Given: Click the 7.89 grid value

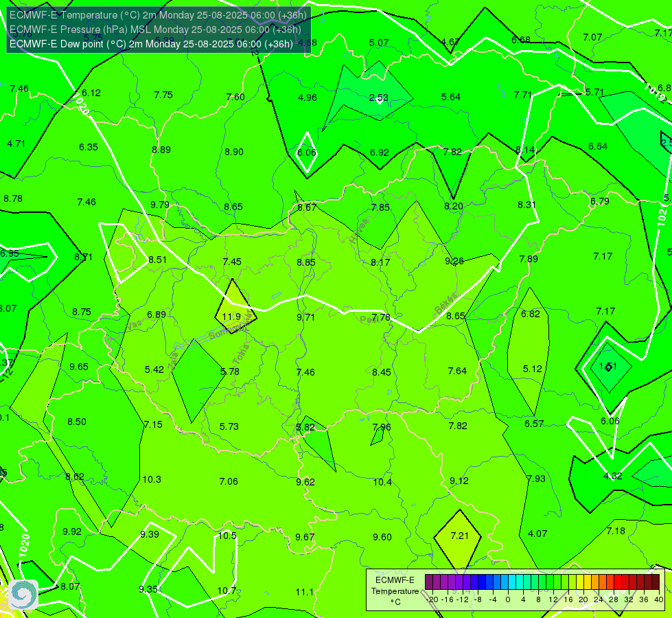Looking at the screenshot, I should [529, 259].
